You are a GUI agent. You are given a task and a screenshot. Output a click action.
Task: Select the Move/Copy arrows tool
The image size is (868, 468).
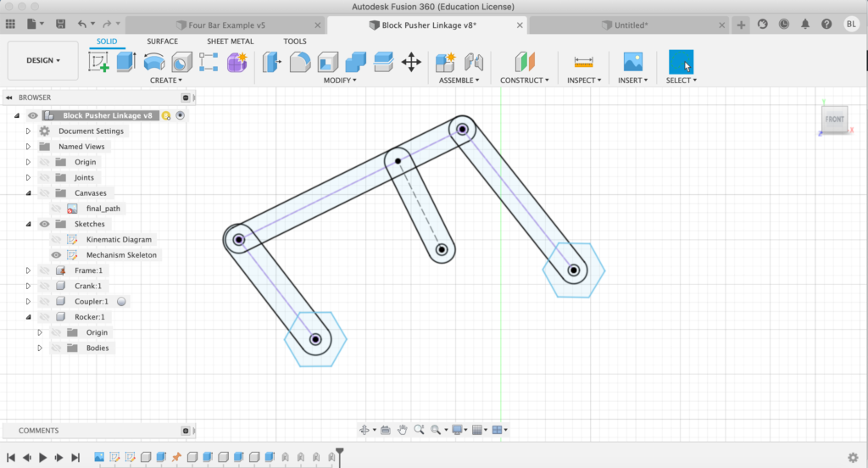coord(411,62)
